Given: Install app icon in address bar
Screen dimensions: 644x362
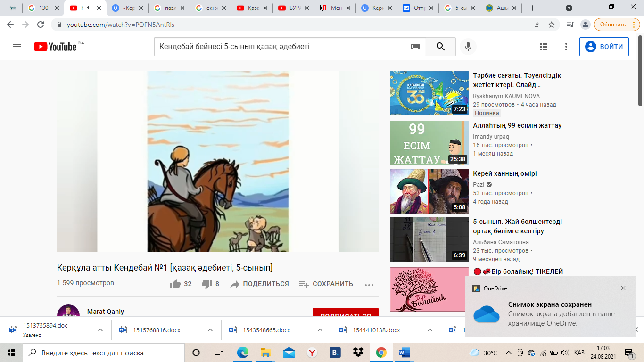Looking at the screenshot, I should point(536,25).
